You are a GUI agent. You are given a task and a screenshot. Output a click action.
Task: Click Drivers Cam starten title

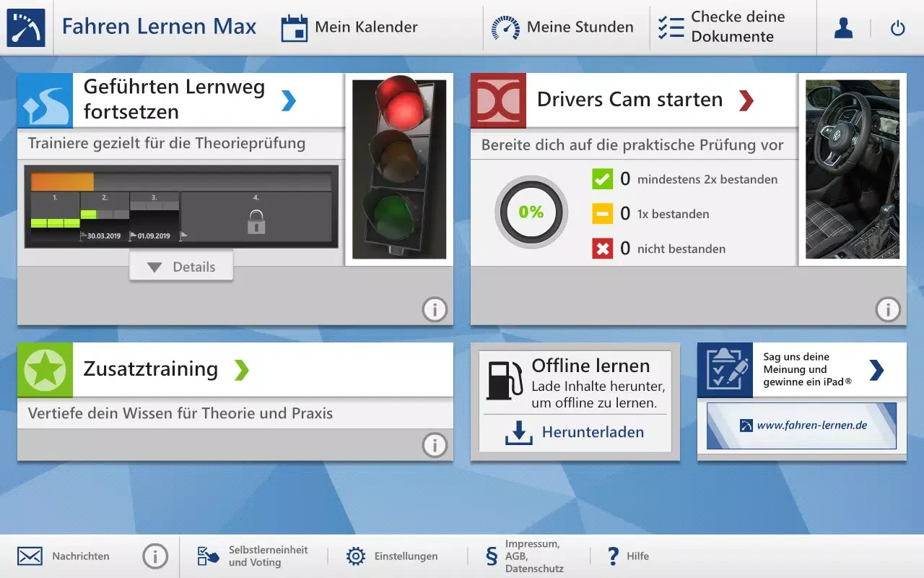[x=629, y=100]
